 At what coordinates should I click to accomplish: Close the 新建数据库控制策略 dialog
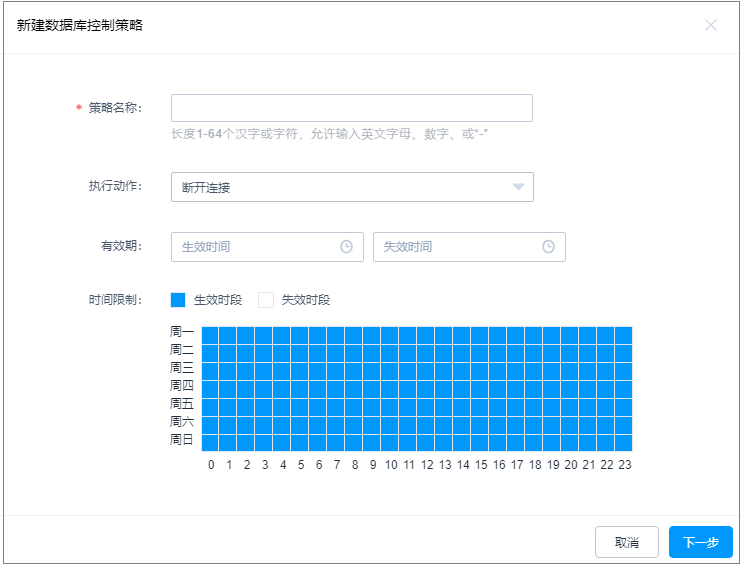click(711, 25)
